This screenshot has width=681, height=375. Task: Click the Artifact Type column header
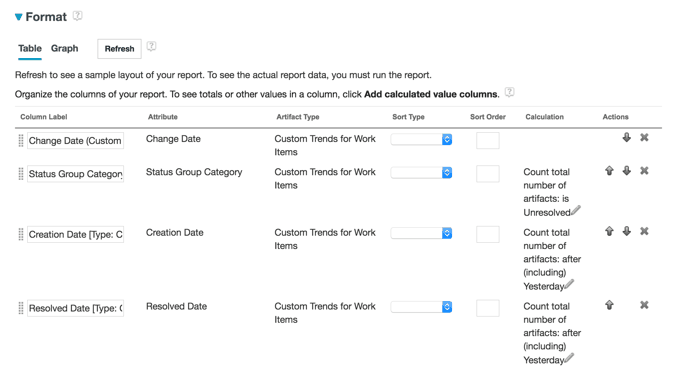298,117
